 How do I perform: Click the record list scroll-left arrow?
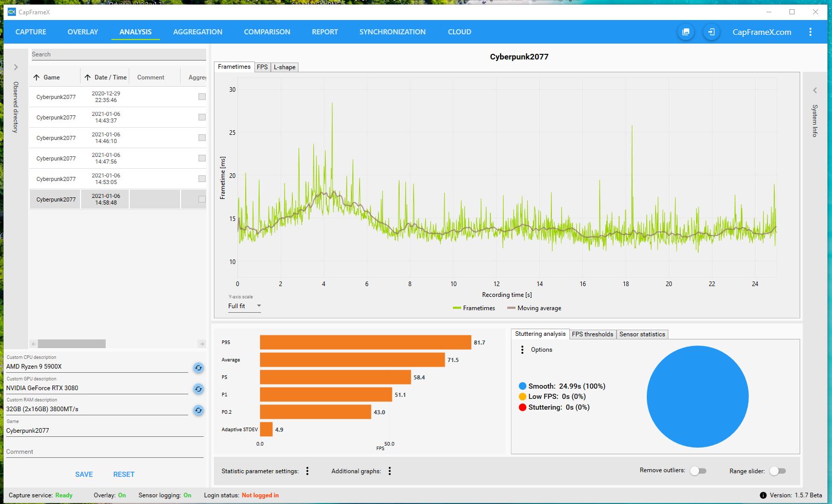point(33,344)
